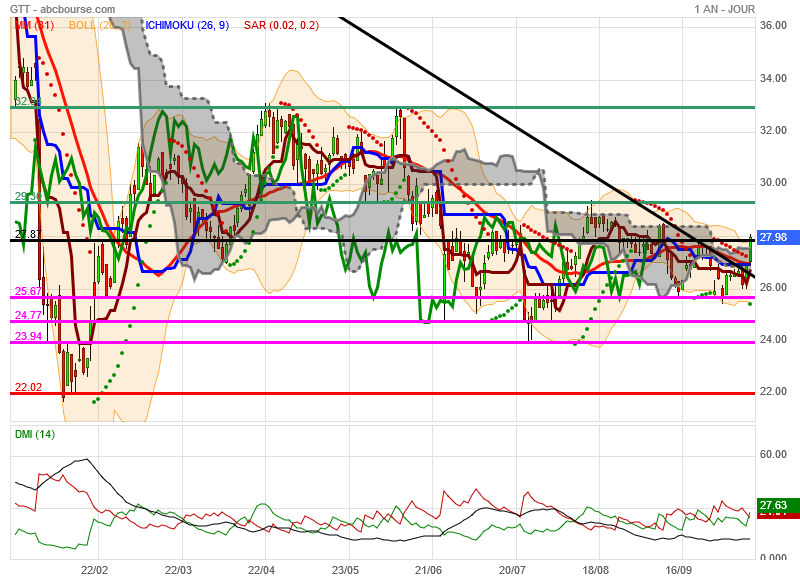
Task: Click the BOLL Bollinger indicator legend label
Action: coord(100,25)
